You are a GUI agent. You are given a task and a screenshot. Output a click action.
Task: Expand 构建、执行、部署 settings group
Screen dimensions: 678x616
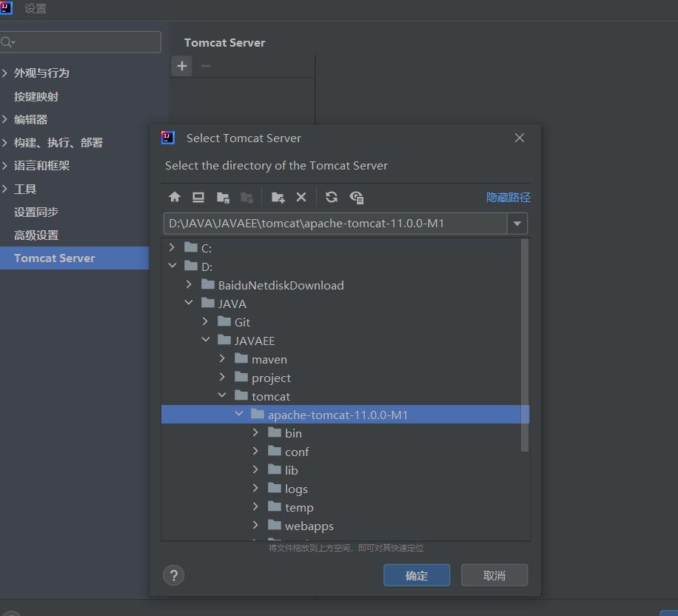click(x=4, y=142)
